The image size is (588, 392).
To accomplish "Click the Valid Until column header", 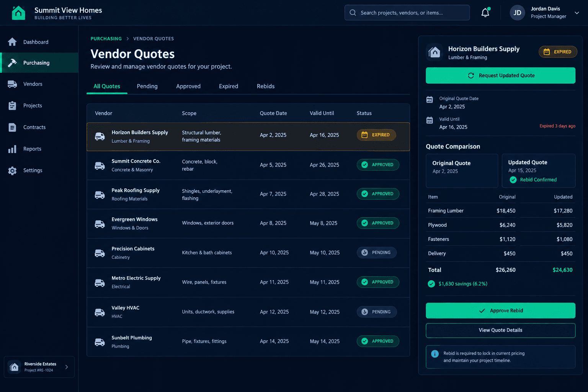I will pos(322,113).
